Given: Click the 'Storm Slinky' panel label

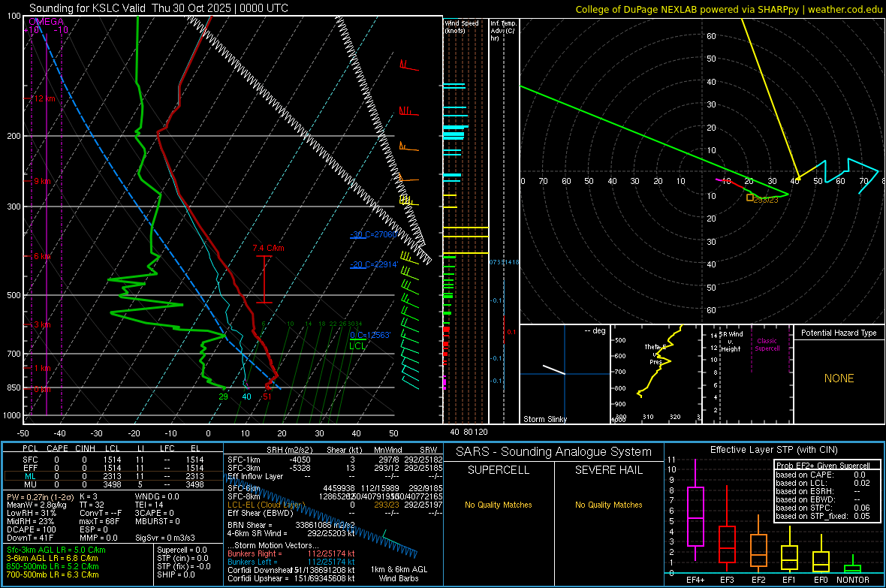Looking at the screenshot, I should click(544, 419).
